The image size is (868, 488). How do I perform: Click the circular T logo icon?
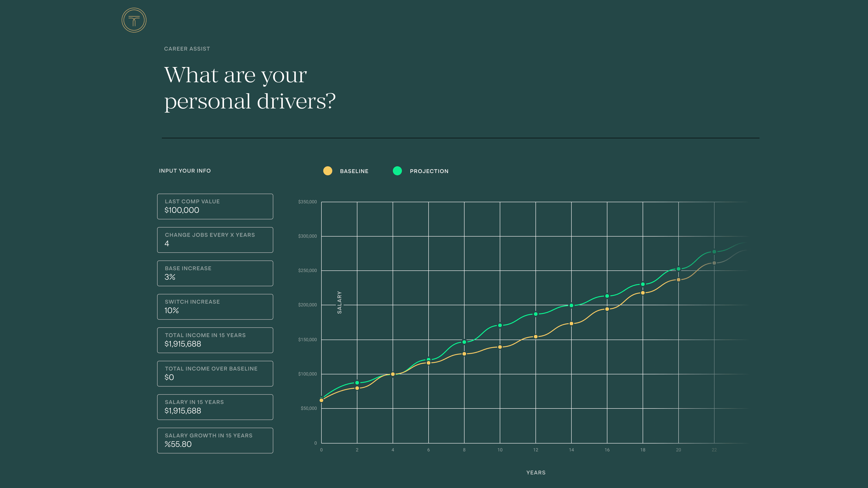[134, 20]
